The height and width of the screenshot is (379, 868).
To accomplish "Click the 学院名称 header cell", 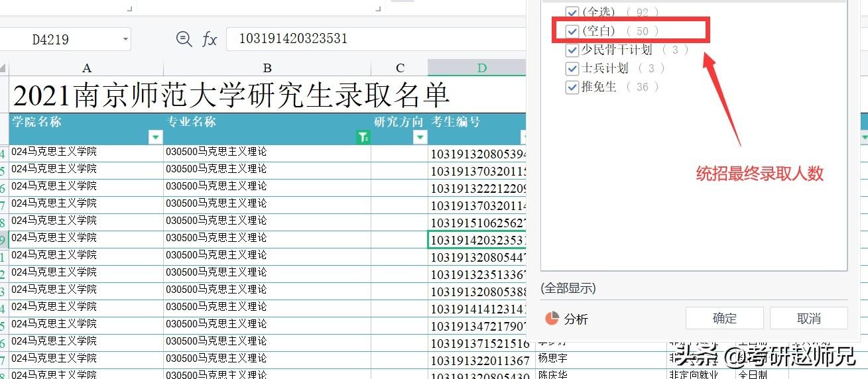I will click(x=86, y=129).
